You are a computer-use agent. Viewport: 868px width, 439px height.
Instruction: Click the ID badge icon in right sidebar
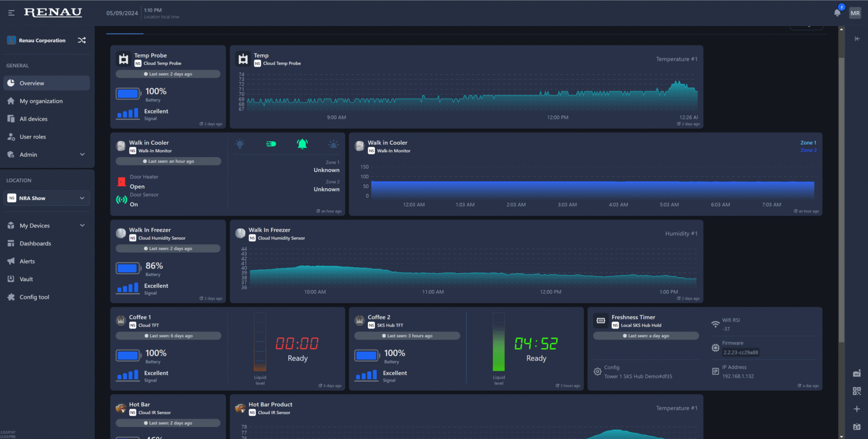(x=857, y=427)
